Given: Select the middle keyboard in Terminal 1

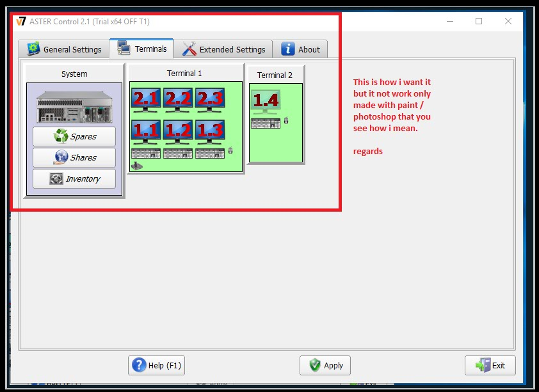Looking at the screenshot, I should (x=178, y=153).
